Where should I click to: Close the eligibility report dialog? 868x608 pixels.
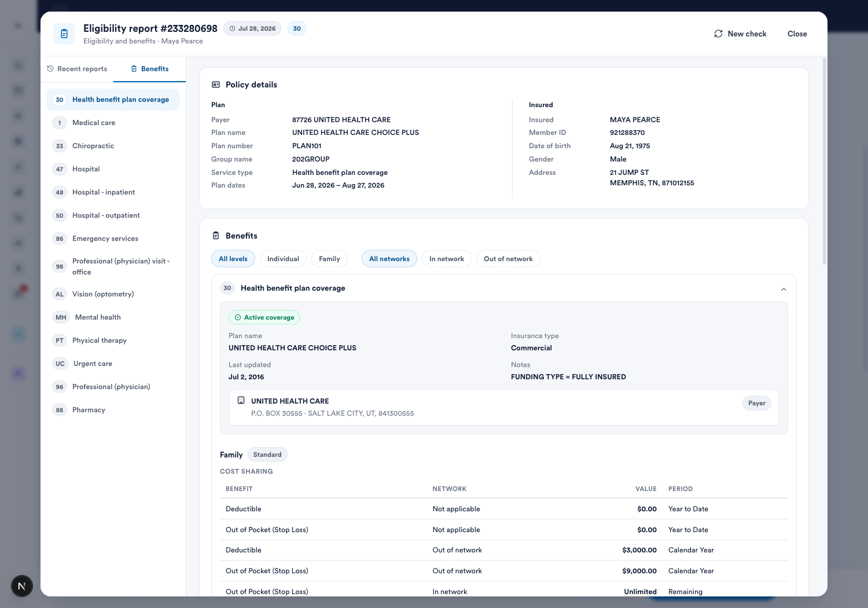click(x=797, y=34)
